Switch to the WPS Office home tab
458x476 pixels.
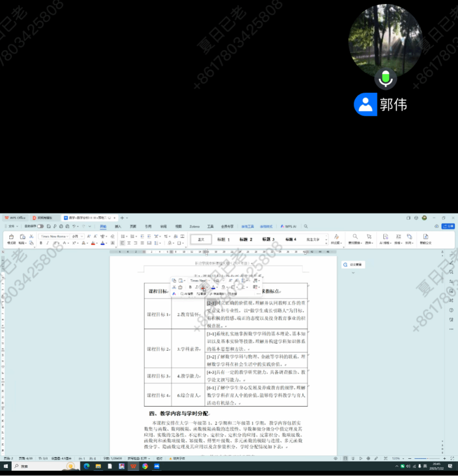[x=15, y=217]
